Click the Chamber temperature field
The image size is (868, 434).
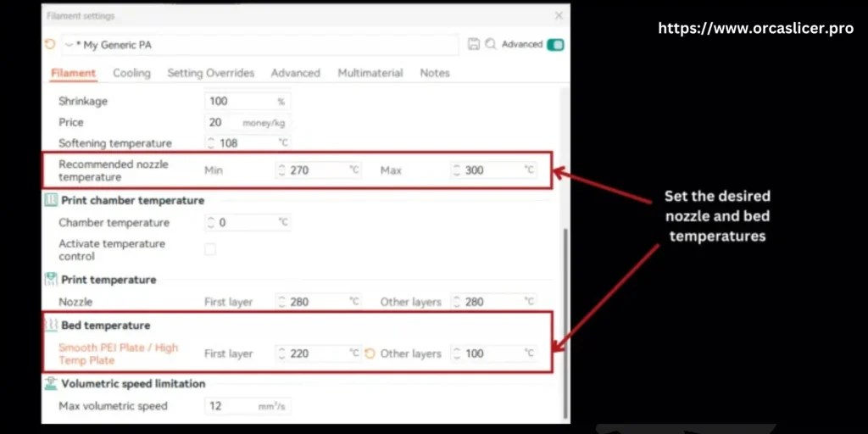tap(248, 223)
